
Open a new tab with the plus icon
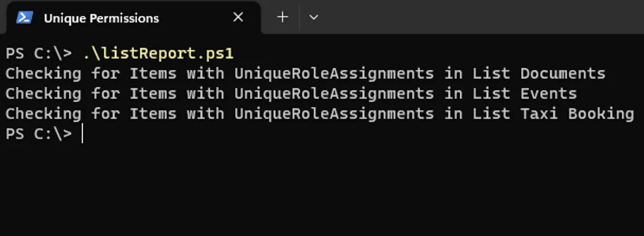tap(282, 17)
